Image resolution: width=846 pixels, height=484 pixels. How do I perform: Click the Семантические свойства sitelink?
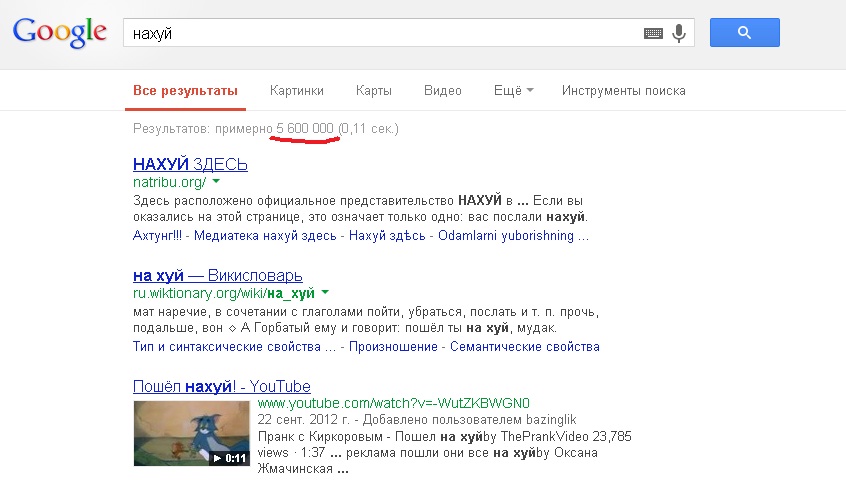[523, 347]
